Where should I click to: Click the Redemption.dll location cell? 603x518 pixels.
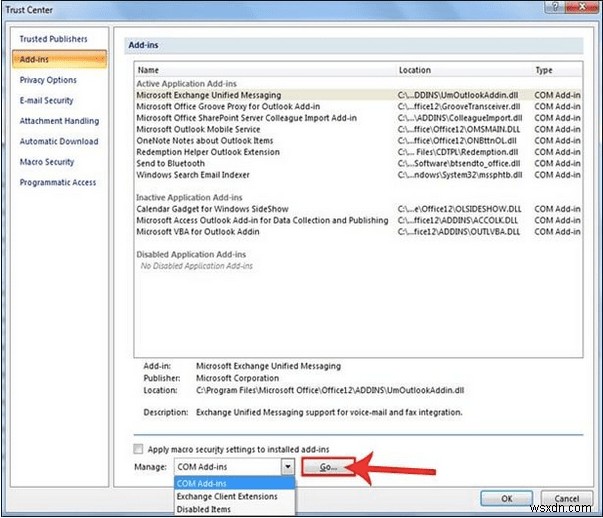pos(458,152)
